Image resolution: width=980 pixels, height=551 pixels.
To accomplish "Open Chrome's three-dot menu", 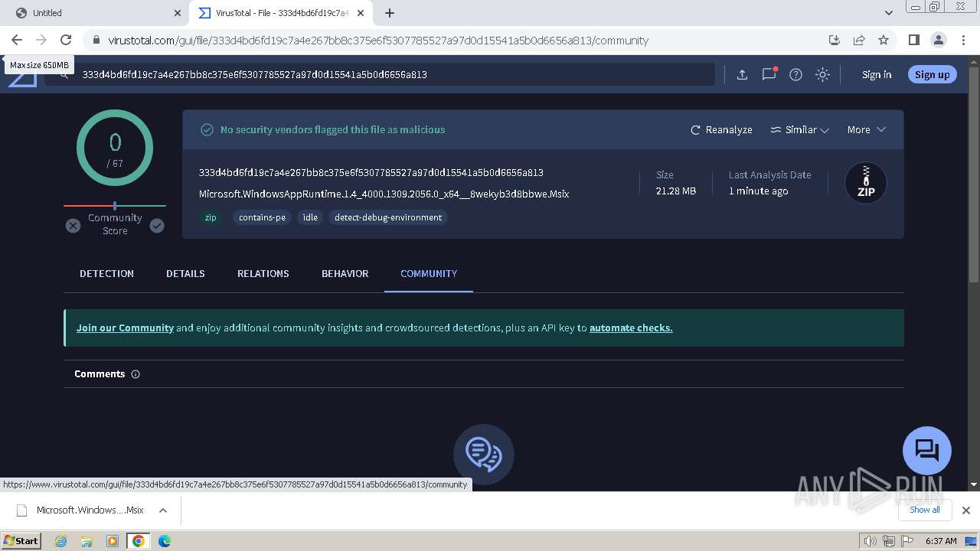I will [963, 40].
